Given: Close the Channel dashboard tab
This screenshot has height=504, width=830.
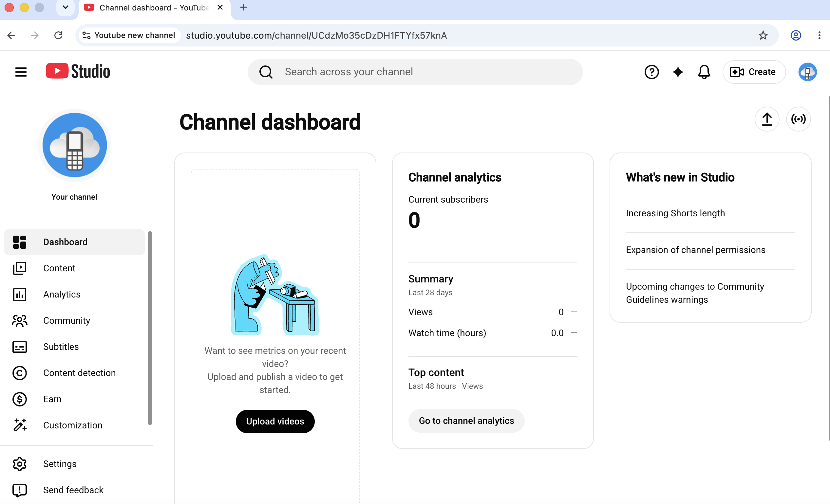Looking at the screenshot, I should tap(220, 8).
